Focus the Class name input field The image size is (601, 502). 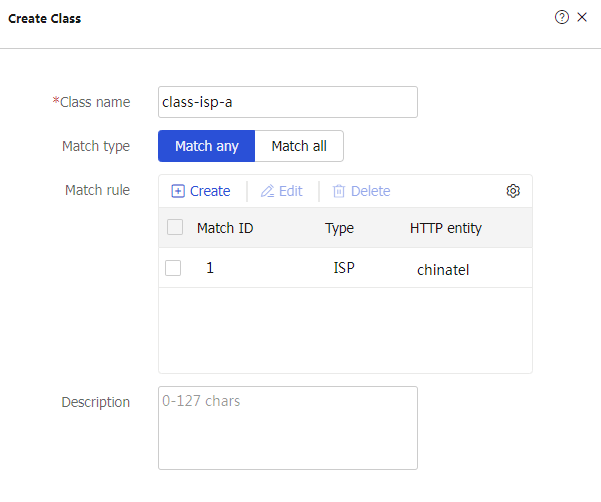[x=288, y=102]
